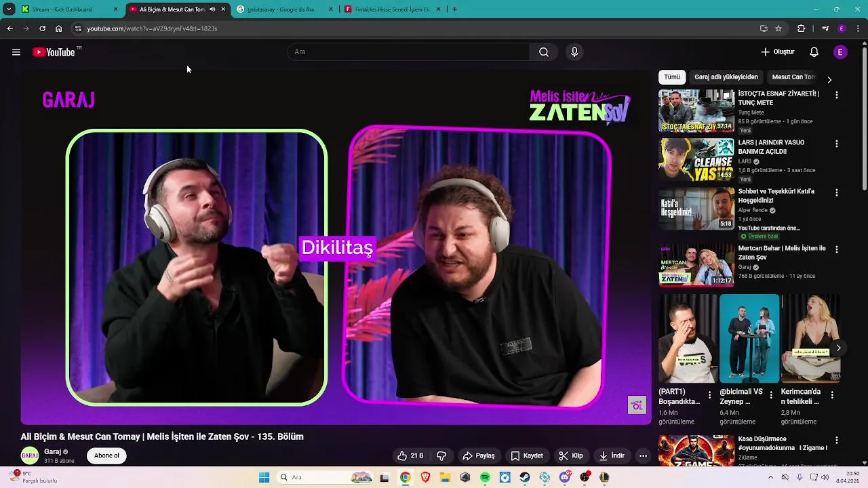Switch to the Stream - Kick Dashboard tab
This screenshot has width=868, height=488.
[69, 9]
